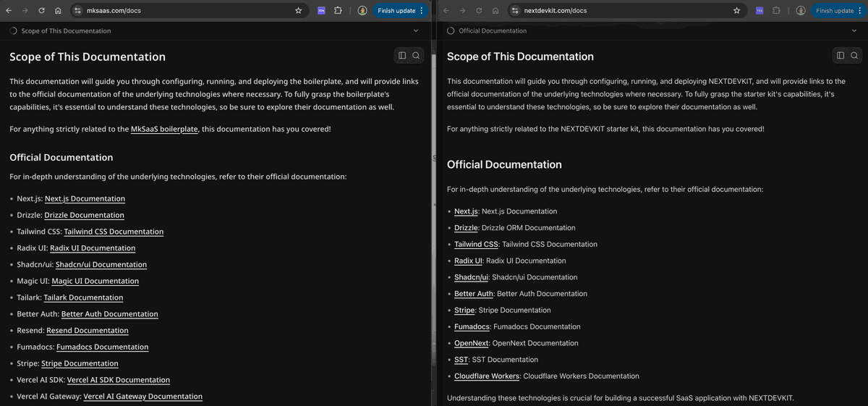Open the Fumadocs Documentation link on mksaas
Image resolution: width=868 pixels, height=406 pixels.
[x=102, y=347]
